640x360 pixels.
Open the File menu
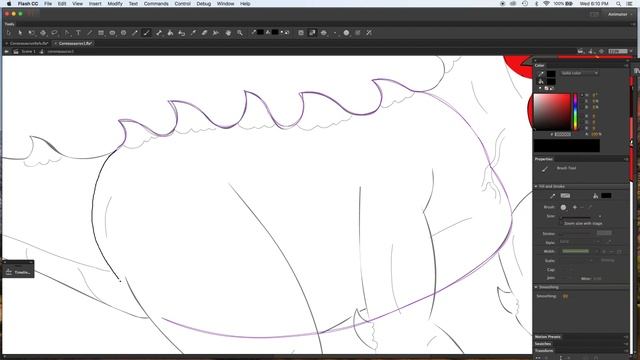(x=48, y=4)
